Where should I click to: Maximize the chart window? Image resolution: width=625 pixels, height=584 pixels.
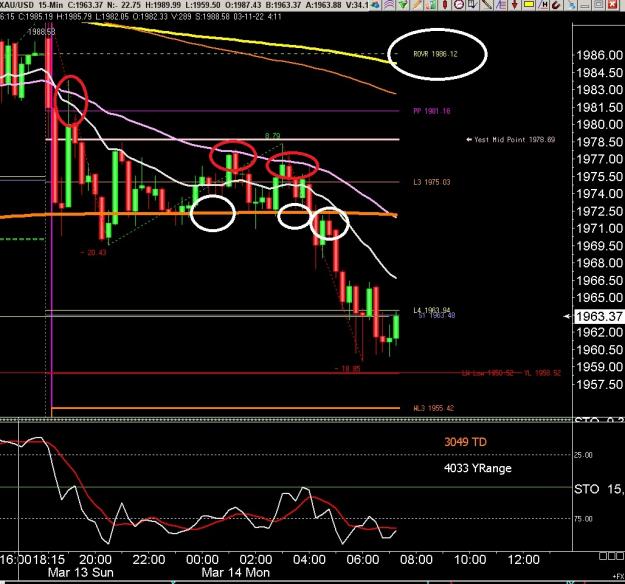click(x=598, y=4)
